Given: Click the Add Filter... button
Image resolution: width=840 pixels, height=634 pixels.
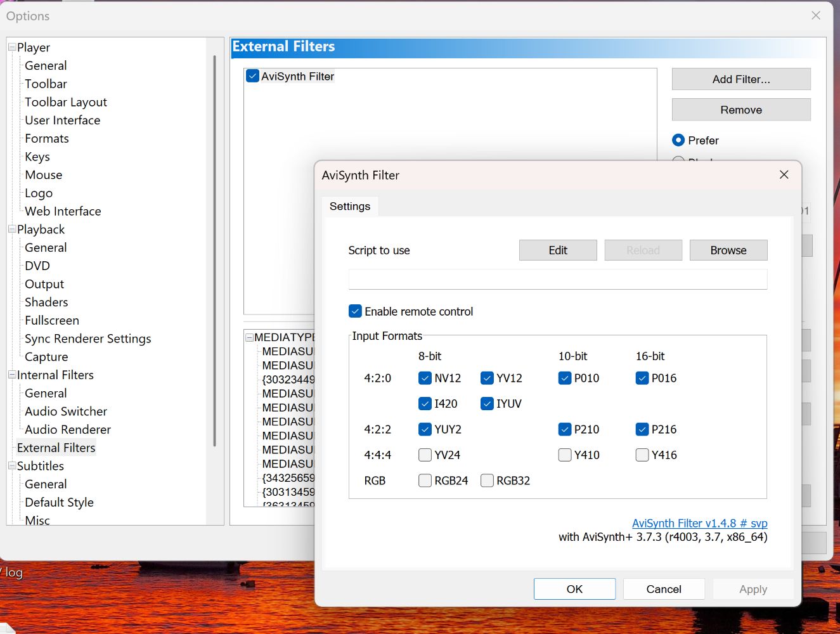Looking at the screenshot, I should (741, 79).
